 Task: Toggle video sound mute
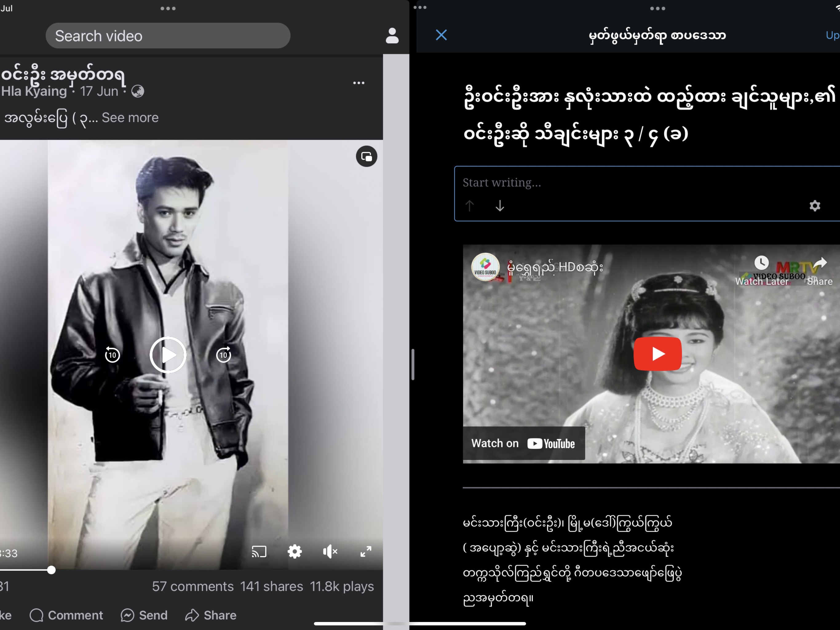330,551
